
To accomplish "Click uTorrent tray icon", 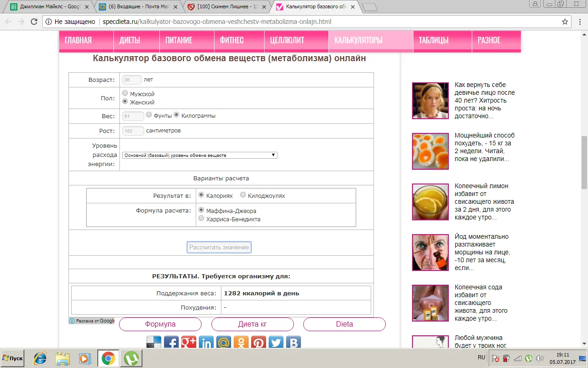I will pyautogui.click(x=529, y=358).
